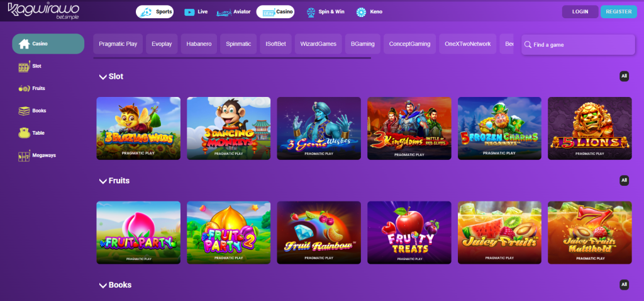Open the Fruit Party game
The width and height of the screenshot is (644, 301).
pyautogui.click(x=138, y=232)
